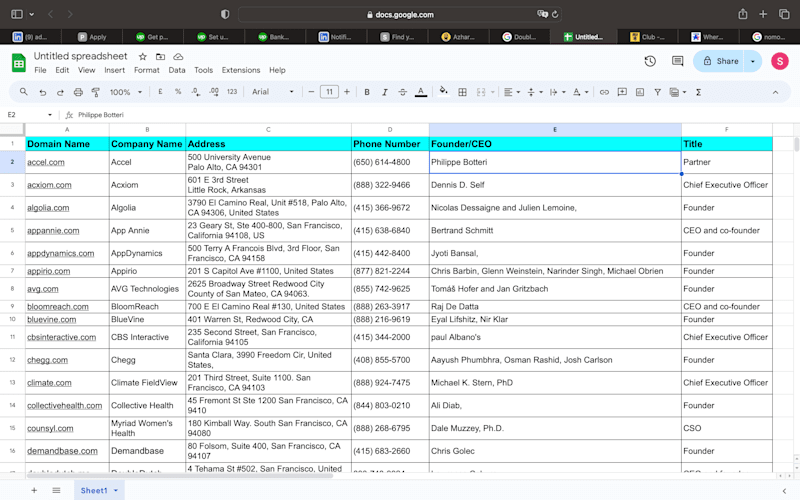Select the Sheet1 tab

99,490
